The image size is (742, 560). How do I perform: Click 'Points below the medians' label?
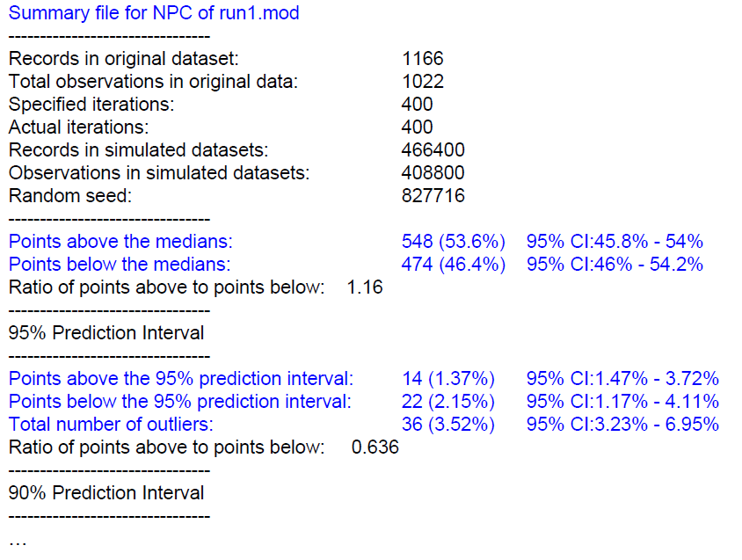point(120,264)
